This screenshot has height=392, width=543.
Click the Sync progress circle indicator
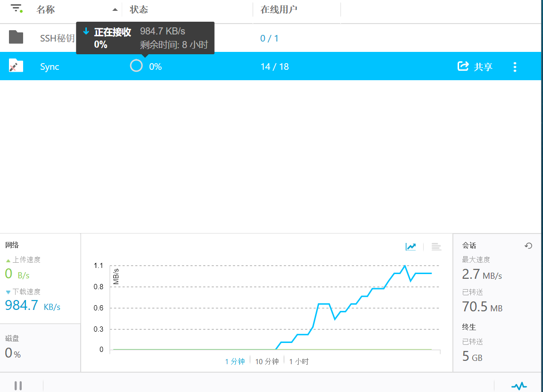136,66
